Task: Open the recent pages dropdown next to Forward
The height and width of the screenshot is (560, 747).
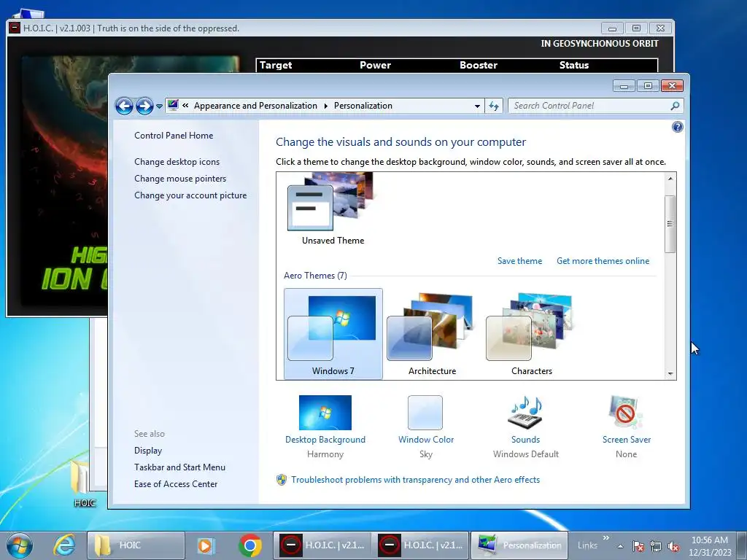Action: pos(159,106)
